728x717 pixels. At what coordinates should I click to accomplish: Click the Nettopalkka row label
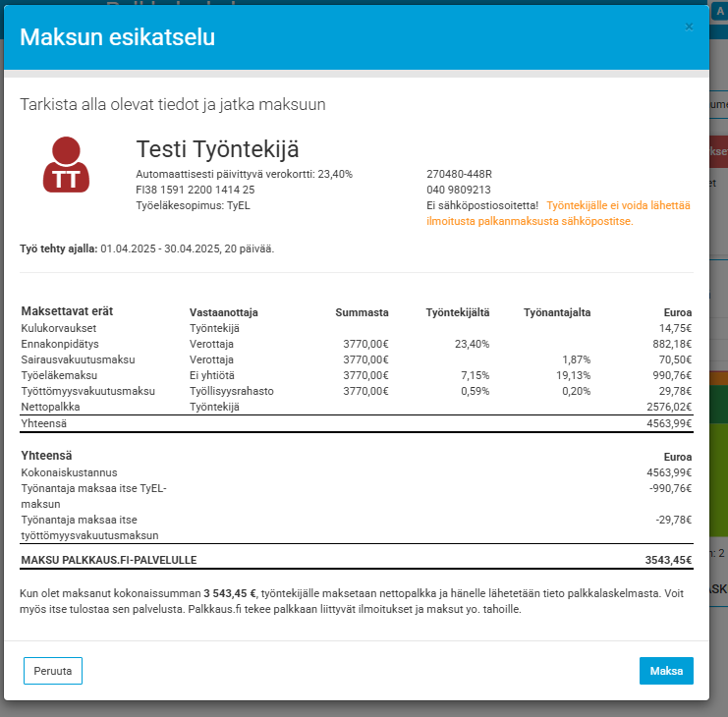50,407
